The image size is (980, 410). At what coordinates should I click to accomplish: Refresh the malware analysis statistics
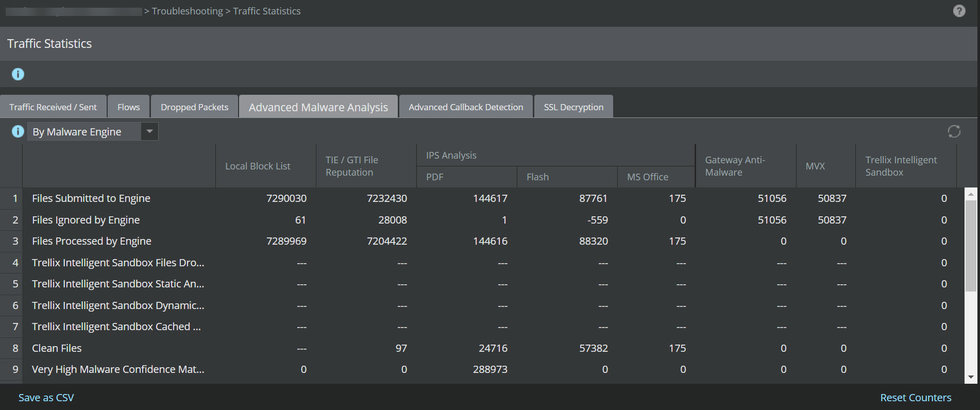pos(954,131)
